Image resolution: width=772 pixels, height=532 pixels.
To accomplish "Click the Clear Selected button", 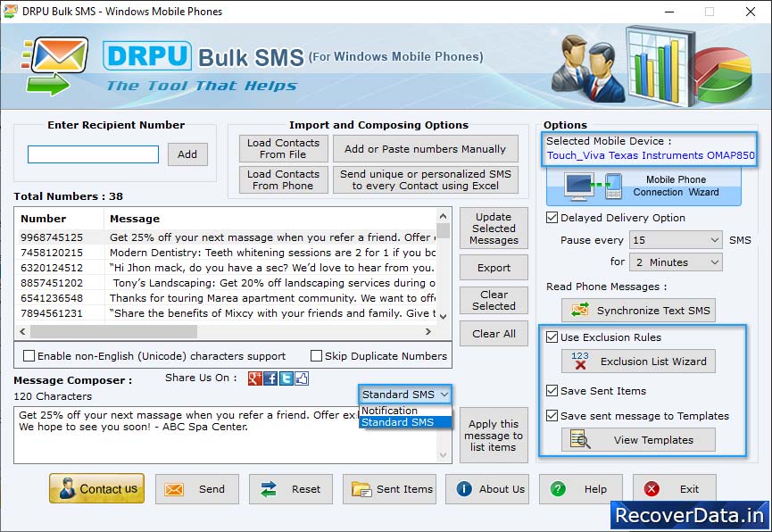I will point(494,300).
